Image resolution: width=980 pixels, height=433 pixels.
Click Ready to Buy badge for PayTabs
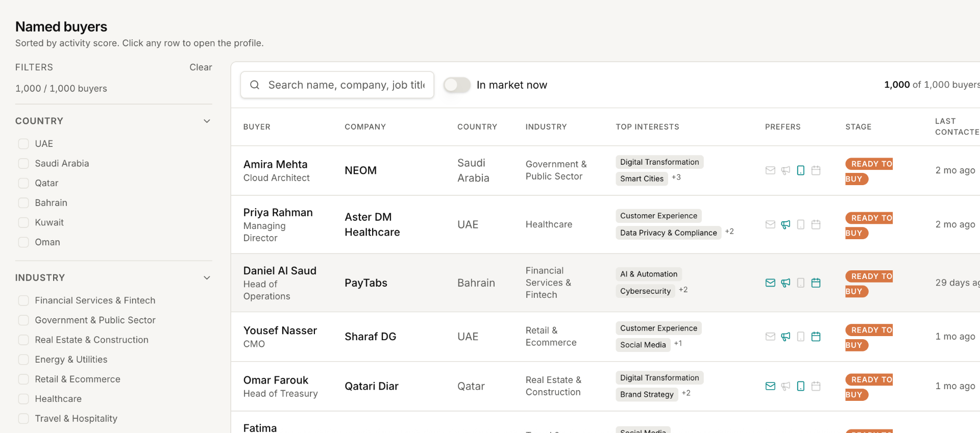869,284
